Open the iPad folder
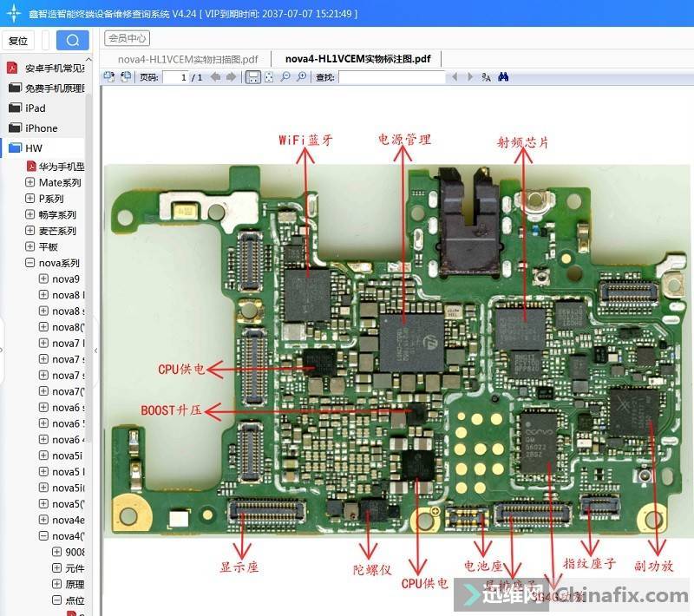The image size is (694, 616). pos(35,108)
